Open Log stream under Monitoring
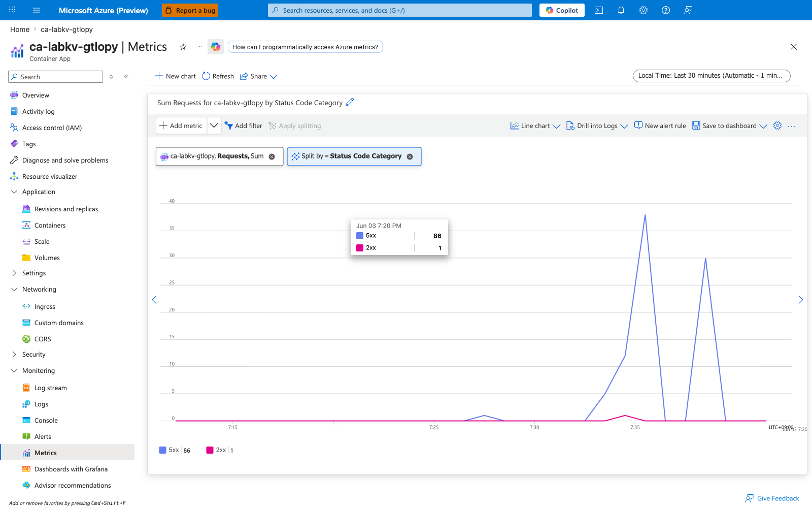 pyautogui.click(x=50, y=388)
